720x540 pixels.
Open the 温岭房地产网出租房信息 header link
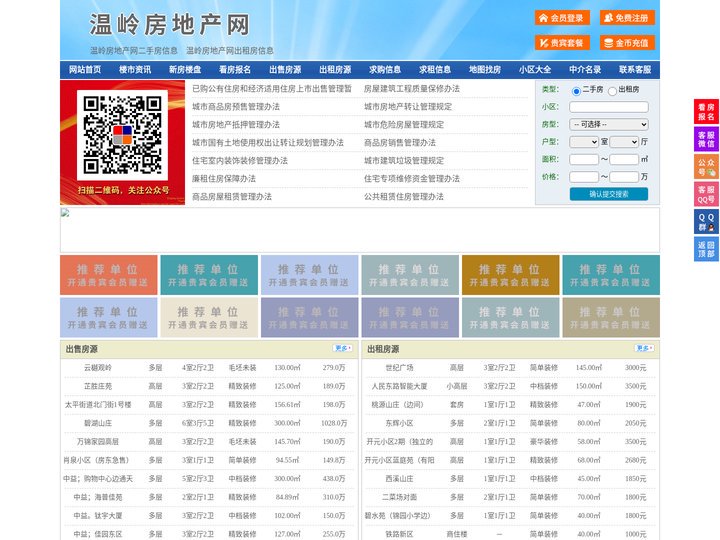[230, 51]
